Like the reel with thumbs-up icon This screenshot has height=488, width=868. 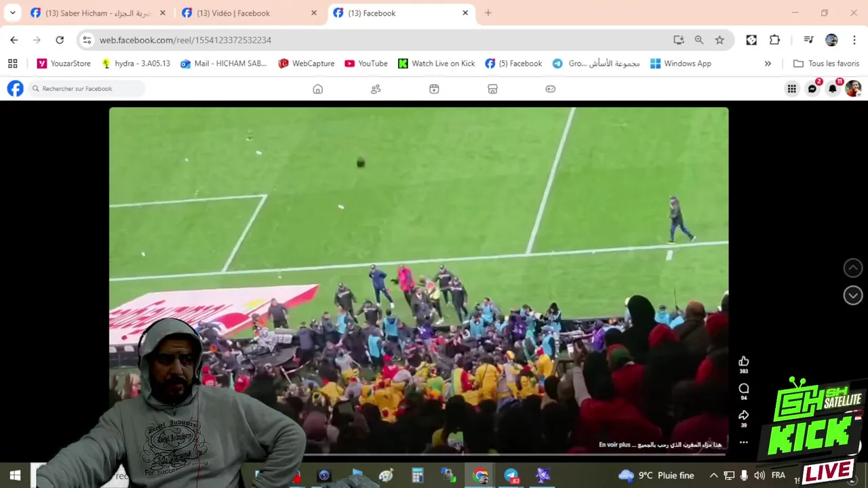(744, 361)
